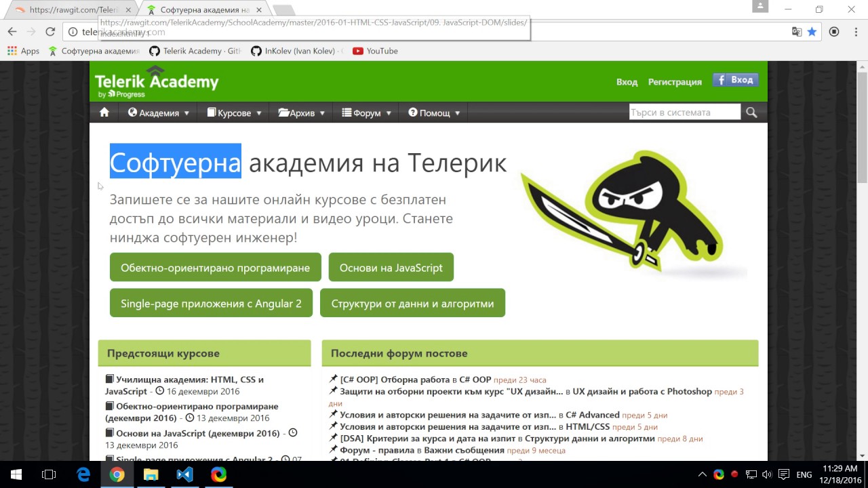Click the site info icon in address bar

pos(73,32)
